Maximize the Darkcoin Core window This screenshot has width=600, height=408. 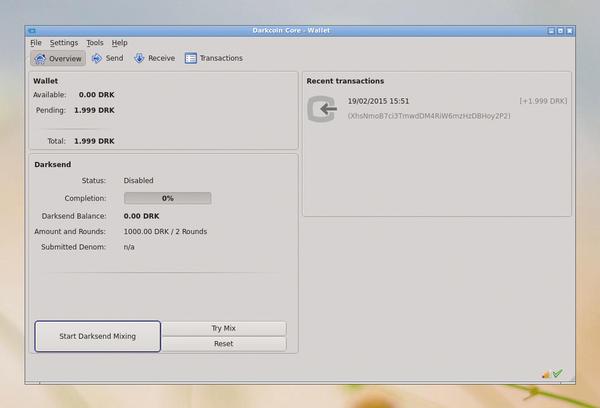coord(560,31)
